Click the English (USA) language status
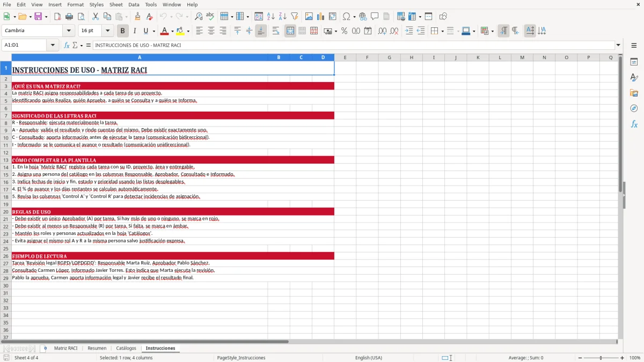 click(369, 358)
